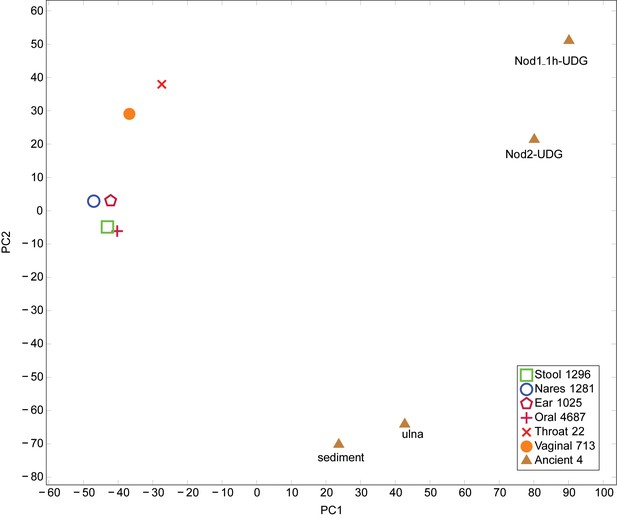The height and width of the screenshot is (518, 617).
Task: Click the x-axis tick label 50
Action: point(430,492)
